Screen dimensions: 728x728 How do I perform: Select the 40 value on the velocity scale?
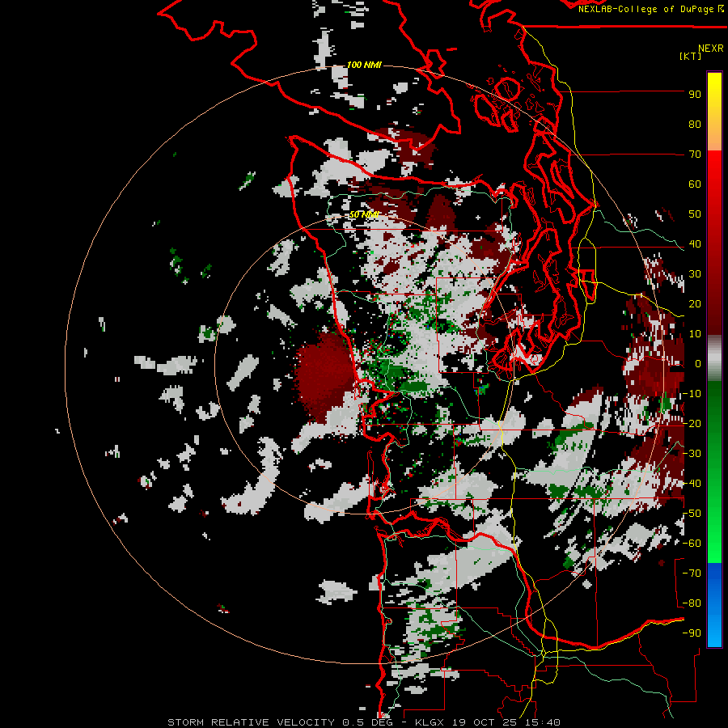[x=695, y=243]
